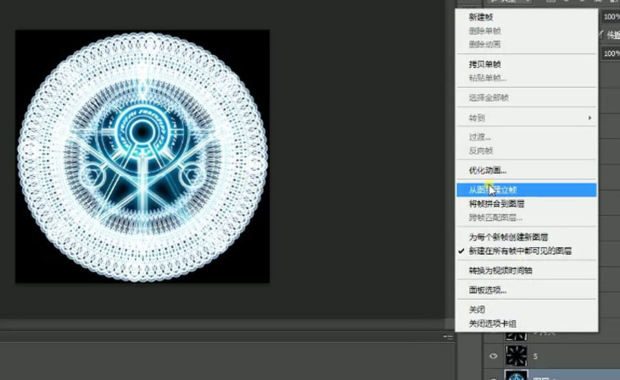This screenshot has width=620, height=380.
Task: Click the lower 100% fill field
Action: click(x=611, y=53)
